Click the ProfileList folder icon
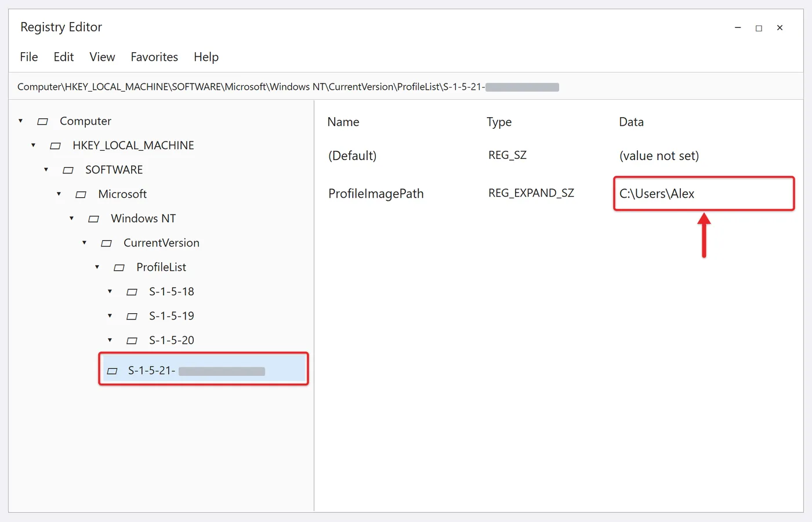812x522 pixels. 119,267
